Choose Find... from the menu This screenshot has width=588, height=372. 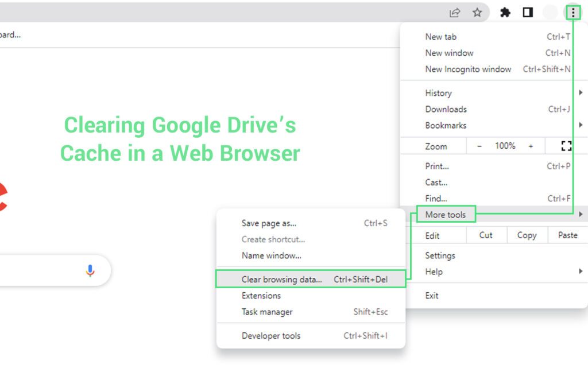494,199
